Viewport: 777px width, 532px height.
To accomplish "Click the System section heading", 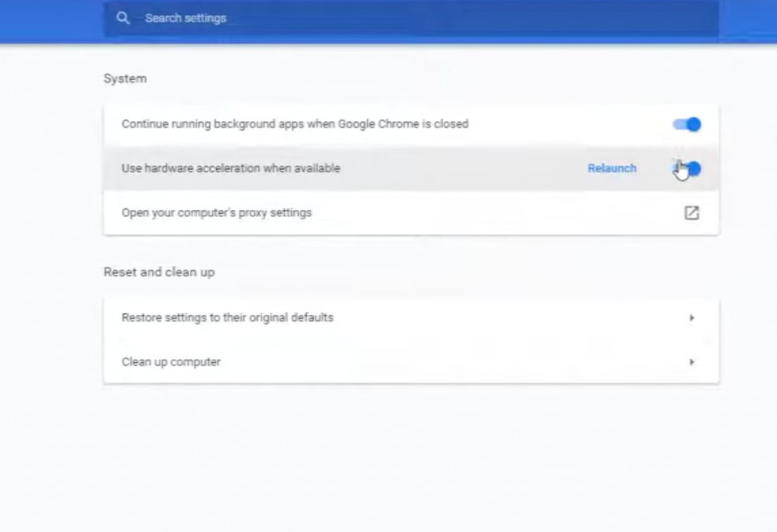I will (124, 79).
